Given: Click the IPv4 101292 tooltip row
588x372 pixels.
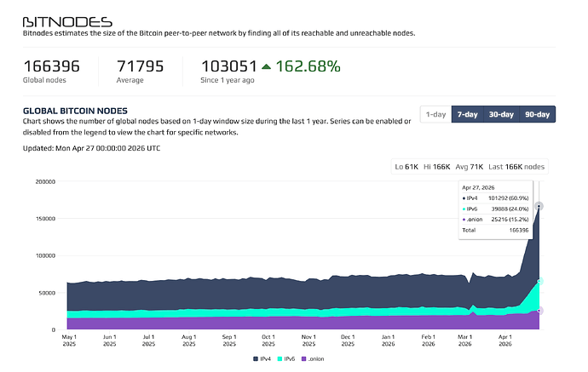Looking at the screenshot, I should click(x=495, y=198).
